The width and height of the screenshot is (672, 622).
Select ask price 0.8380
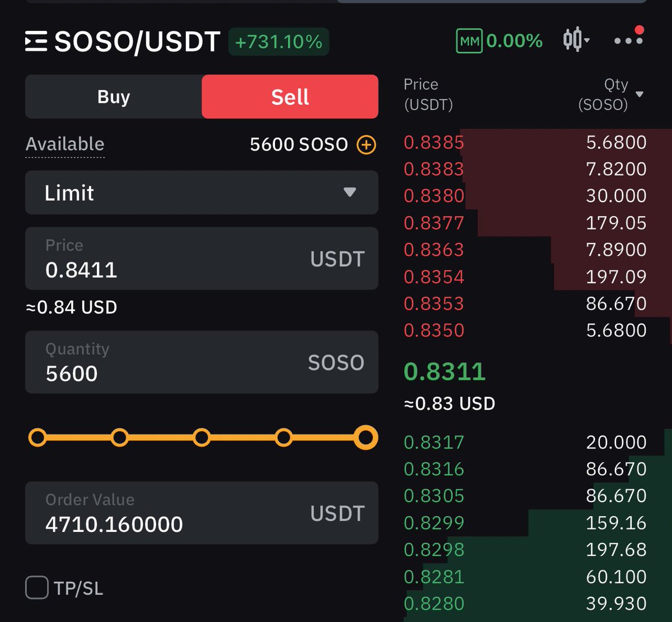434,196
